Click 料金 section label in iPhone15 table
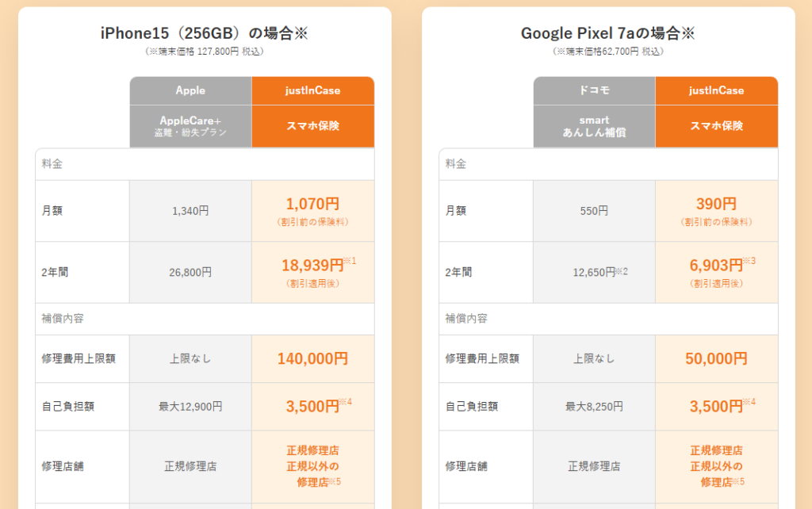Viewport: 812px width, 509px height. [x=52, y=164]
